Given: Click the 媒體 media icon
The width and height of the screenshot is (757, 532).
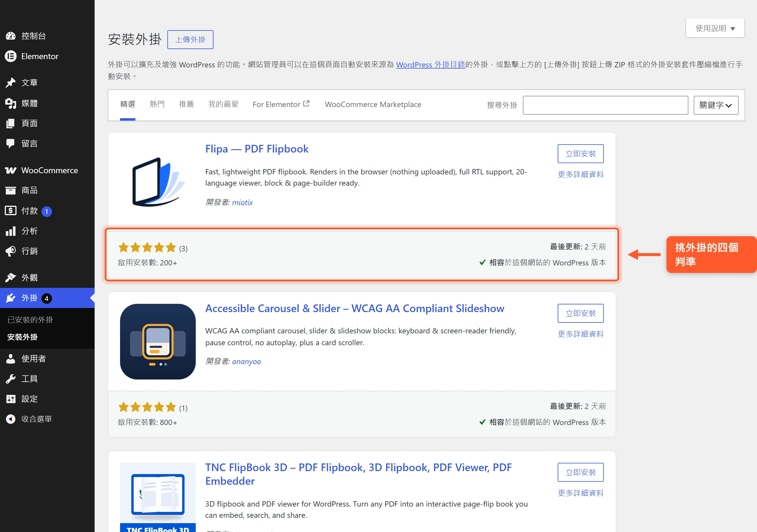Looking at the screenshot, I should click(x=11, y=103).
